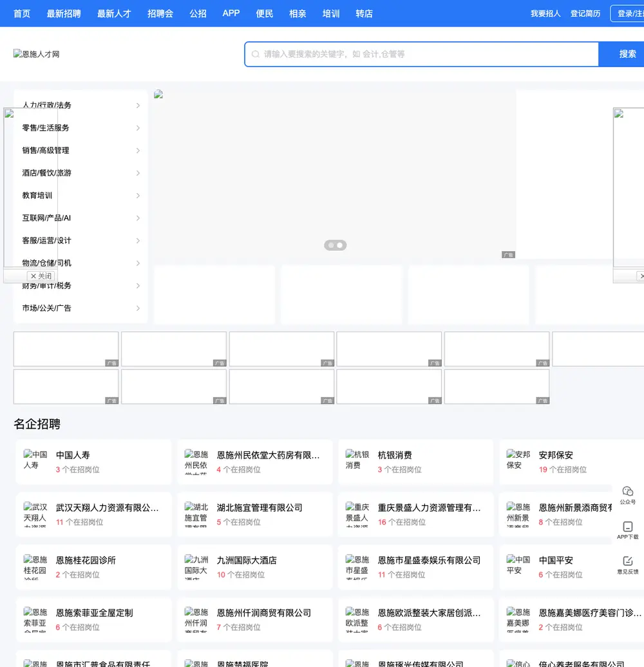Click "19 个在招岗位" under 安邦保安
The width and height of the screenshot is (644, 667).
562,469
